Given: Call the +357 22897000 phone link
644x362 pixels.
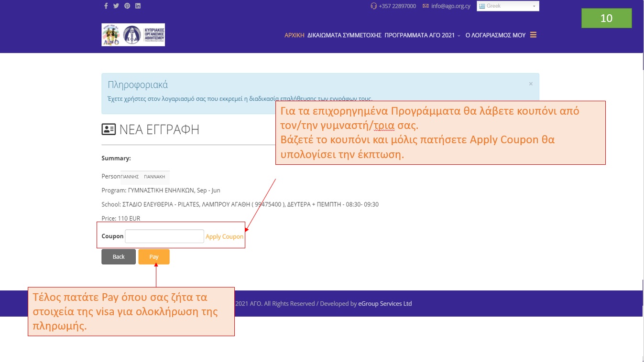Looking at the screenshot, I should (x=397, y=6).
